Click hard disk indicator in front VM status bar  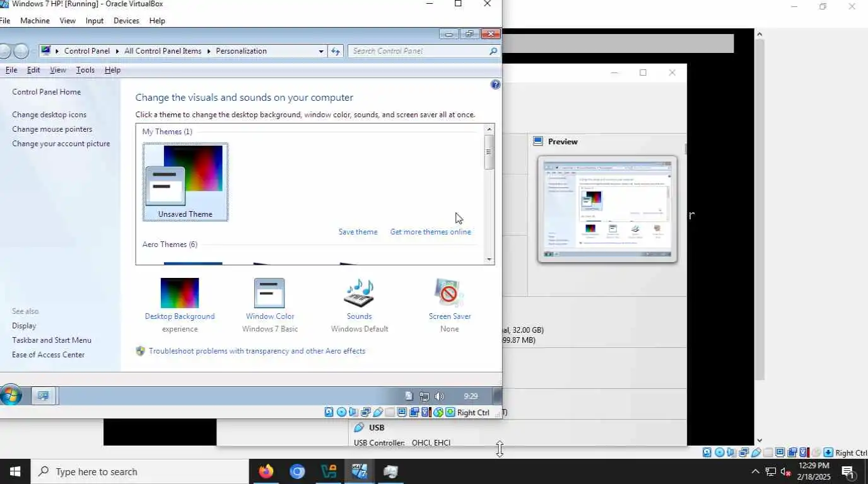(x=329, y=412)
